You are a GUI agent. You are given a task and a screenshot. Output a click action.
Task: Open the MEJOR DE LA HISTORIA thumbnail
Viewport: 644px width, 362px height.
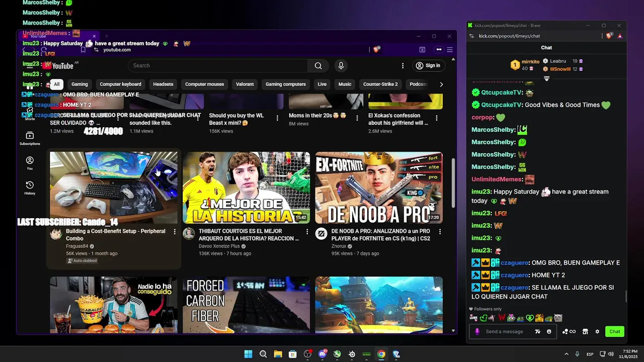tap(246, 188)
